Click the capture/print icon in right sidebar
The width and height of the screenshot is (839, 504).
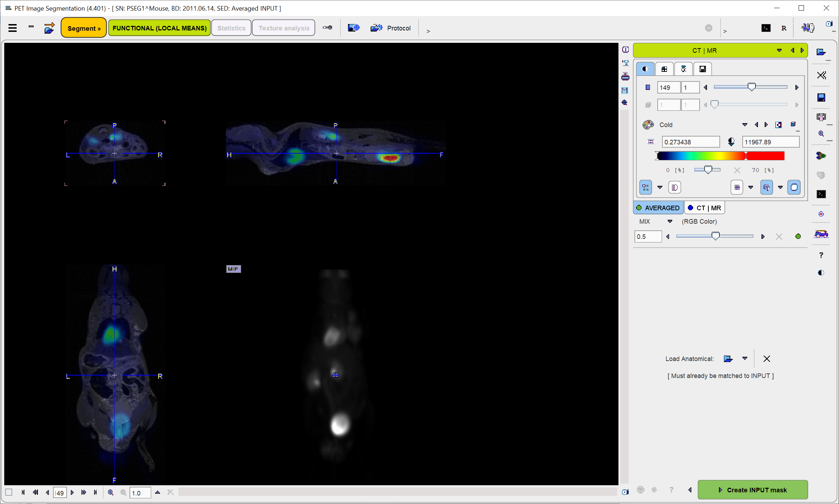point(821,117)
